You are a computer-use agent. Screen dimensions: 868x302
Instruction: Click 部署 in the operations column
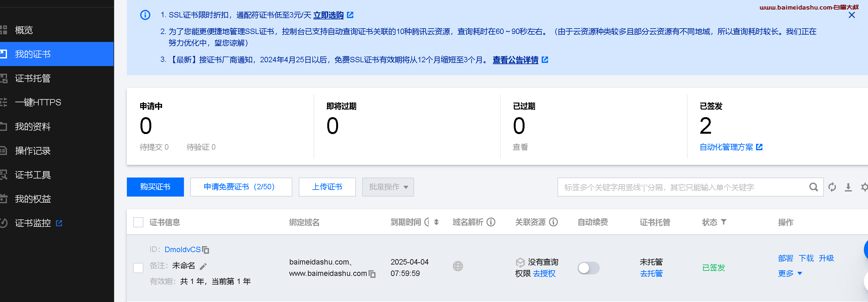[786, 258]
